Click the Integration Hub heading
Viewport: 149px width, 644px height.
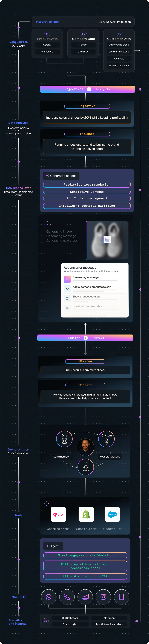pyautogui.click(x=47, y=22)
